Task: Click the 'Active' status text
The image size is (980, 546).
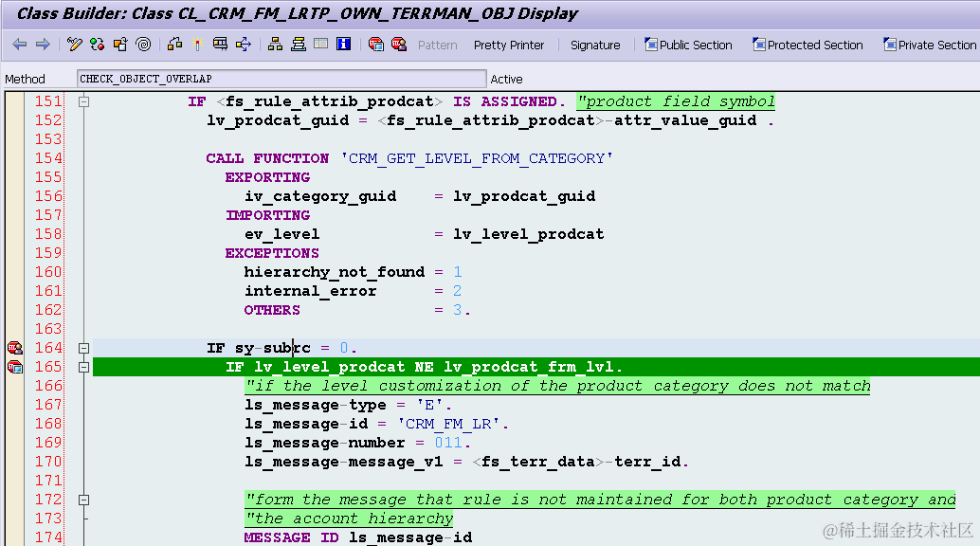Action: point(506,79)
